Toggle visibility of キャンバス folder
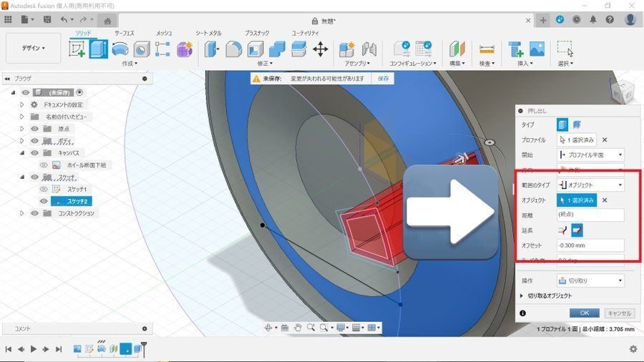Screen dimensions: 644x362 [34, 152]
